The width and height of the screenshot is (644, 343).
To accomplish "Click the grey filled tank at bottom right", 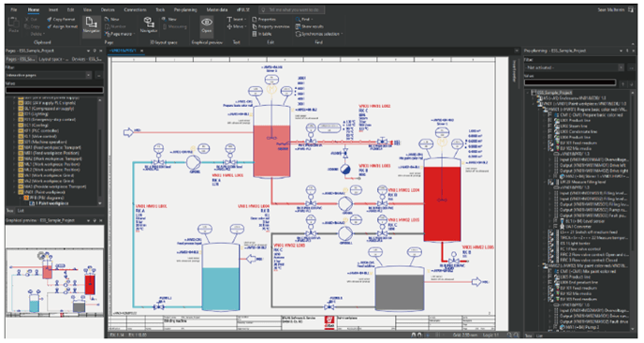I will (x=400, y=288).
